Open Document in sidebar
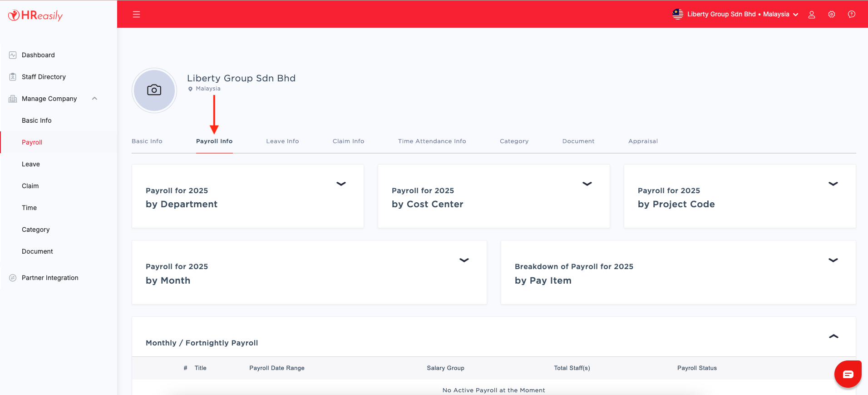The width and height of the screenshot is (868, 395). pyautogui.click(x=37, y=251)
